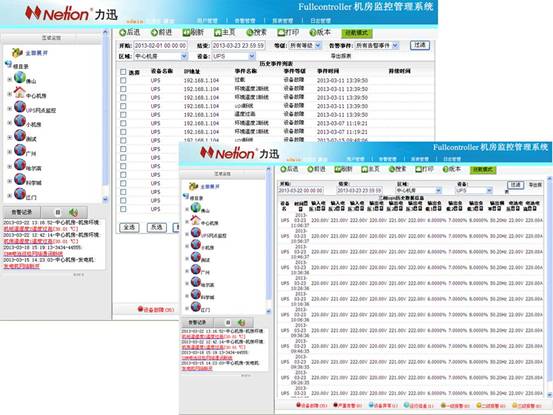Click the 全部展开 expand-all icon in front window tree
The image size is (553, 415).
point(193,186)
